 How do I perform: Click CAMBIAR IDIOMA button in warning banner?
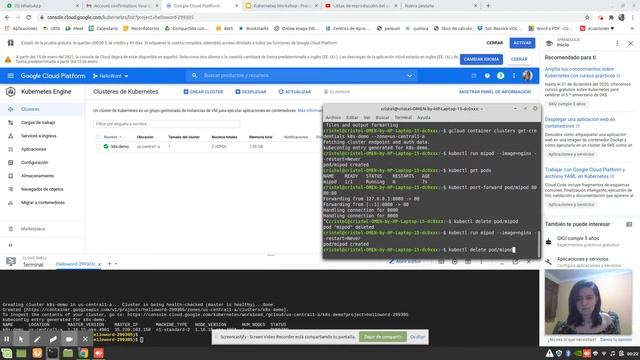[481, 59]
